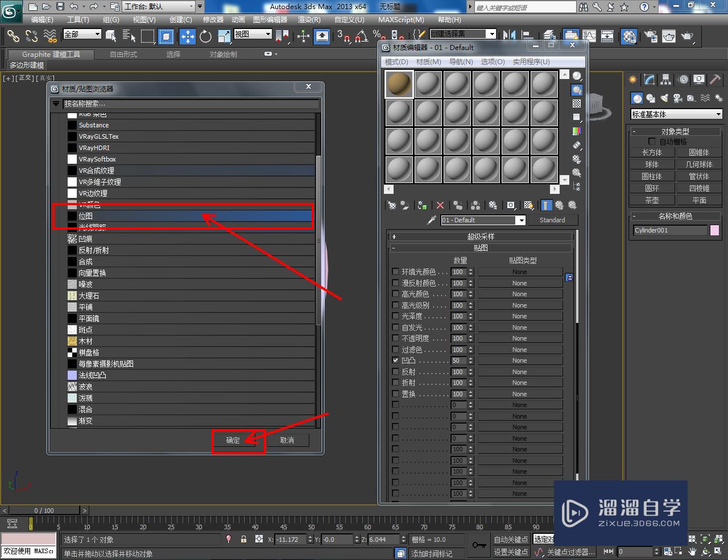Switch to the 自由形式 ribbon tab
Viewport: 728px width, 560px height.
tap(123, 55)
